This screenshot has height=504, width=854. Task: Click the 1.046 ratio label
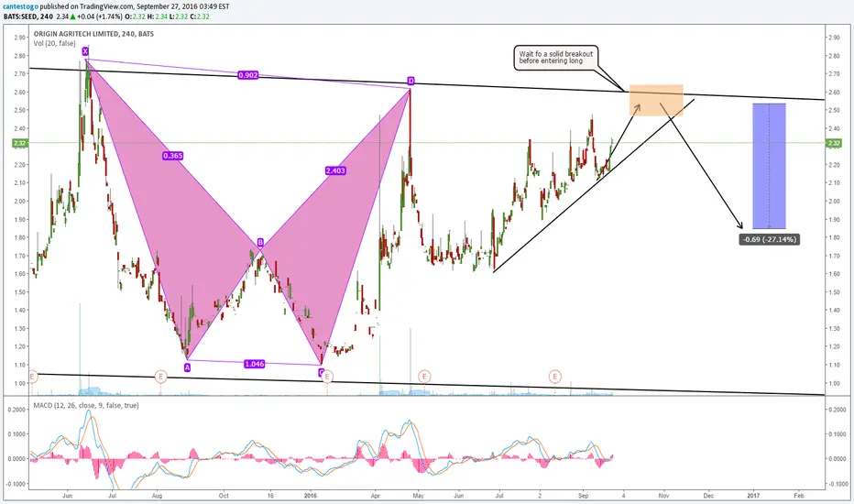coord(255,364)
